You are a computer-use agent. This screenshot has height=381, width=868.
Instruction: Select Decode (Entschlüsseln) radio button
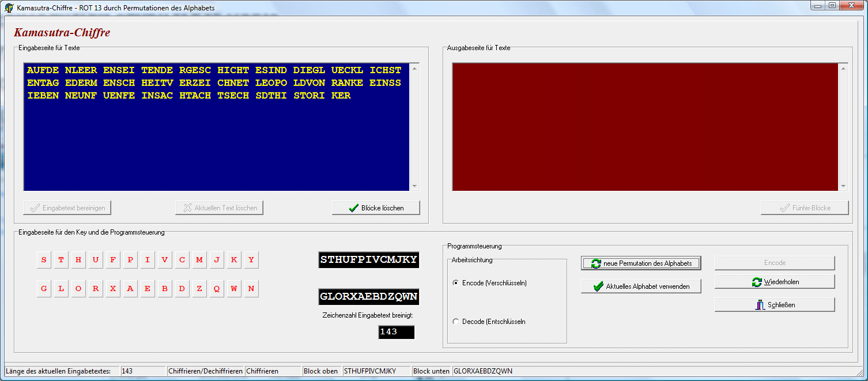(456, 322)
